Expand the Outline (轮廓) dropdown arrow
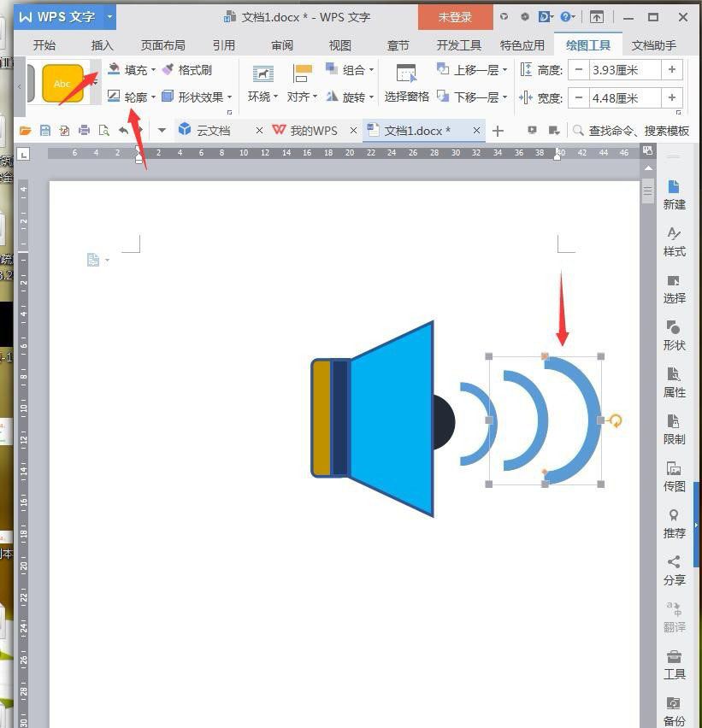The image size is (702, 728). (153, 97)
